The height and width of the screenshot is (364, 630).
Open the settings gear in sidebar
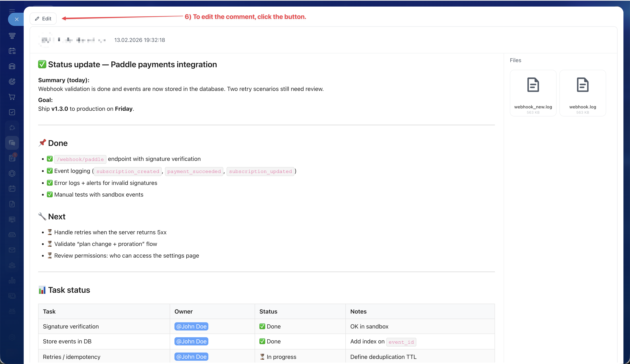point(12,337)
